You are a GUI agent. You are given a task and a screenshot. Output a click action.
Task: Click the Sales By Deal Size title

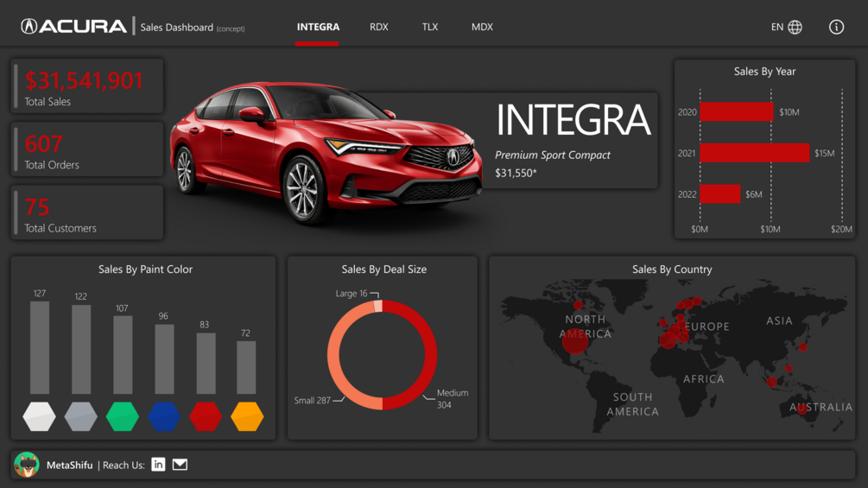pyautogui.click(x=383, y=269)
